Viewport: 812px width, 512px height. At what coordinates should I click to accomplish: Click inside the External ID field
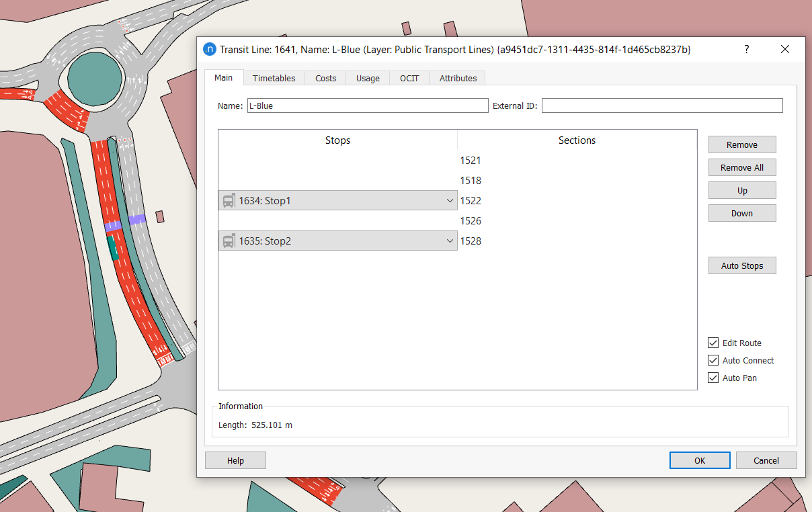coord(662,105)
